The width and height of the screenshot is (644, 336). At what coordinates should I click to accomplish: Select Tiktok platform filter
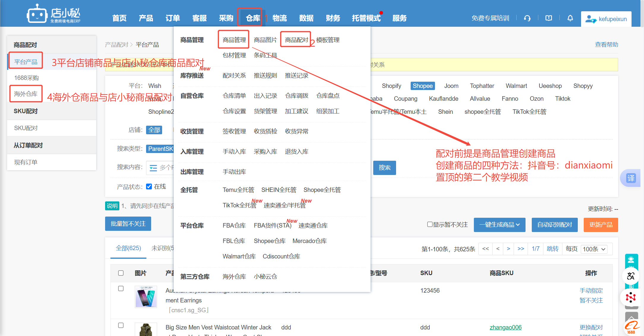click(563, 99)
